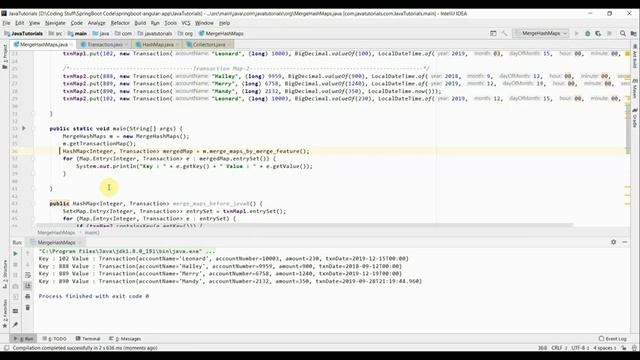The image size is (640, 360).
Task: Click UTF-8 encoding selector in status bar
Action: [x=580, y=348]
